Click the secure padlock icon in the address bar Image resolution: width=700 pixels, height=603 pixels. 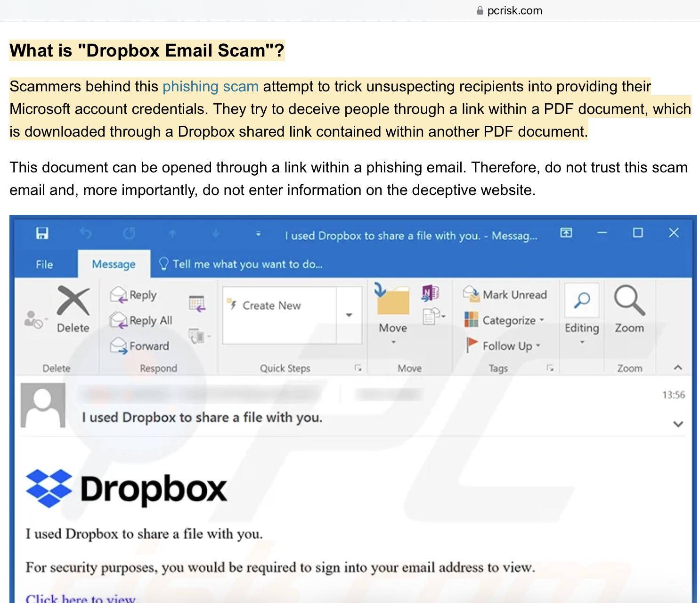[480, 10]
